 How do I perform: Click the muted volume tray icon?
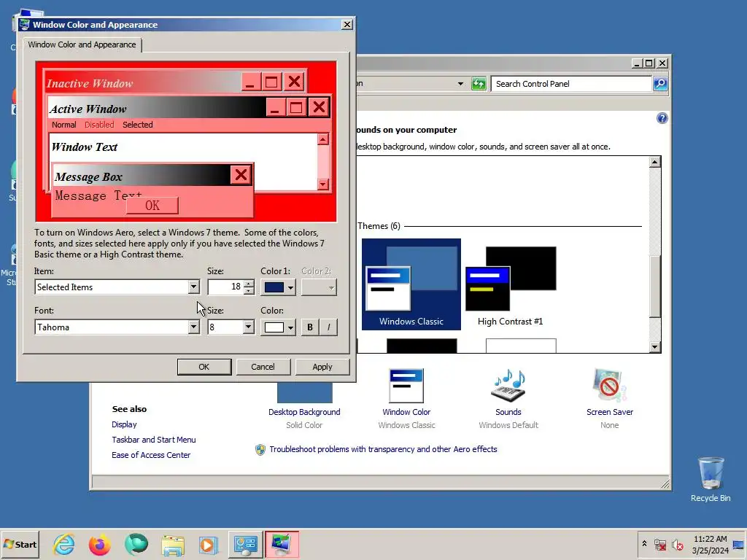click(677, 544)
